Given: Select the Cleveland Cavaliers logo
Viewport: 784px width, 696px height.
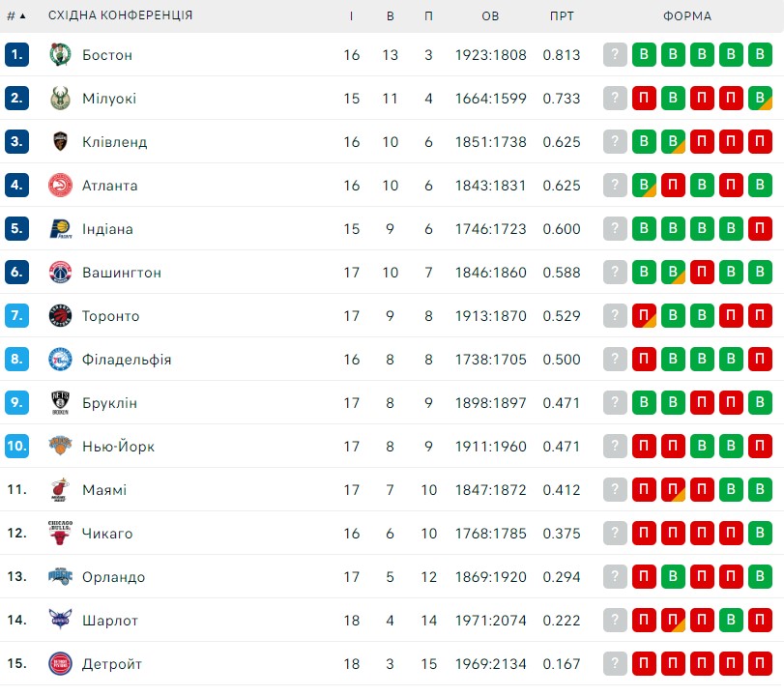Looking at the screenshot, I should coord(60,141).
